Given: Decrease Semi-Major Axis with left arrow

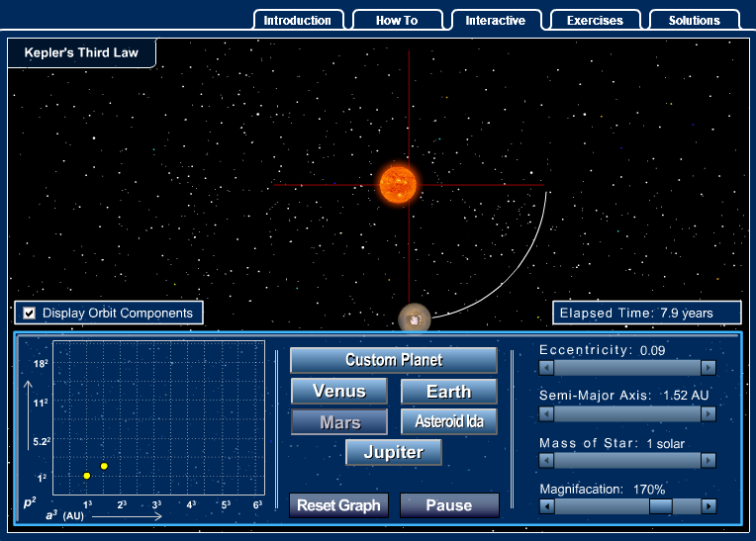Looking at the screenshot, I should [x=546, y=413].
